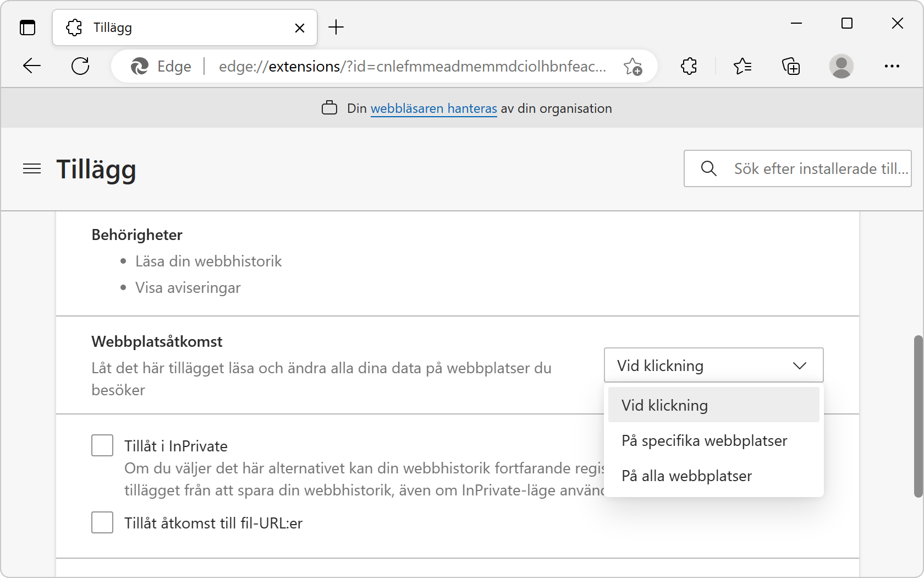Screen dimensions: 924x578
Task: Open the Extensions puzzle toolbar icon
Action: point(689,67)
